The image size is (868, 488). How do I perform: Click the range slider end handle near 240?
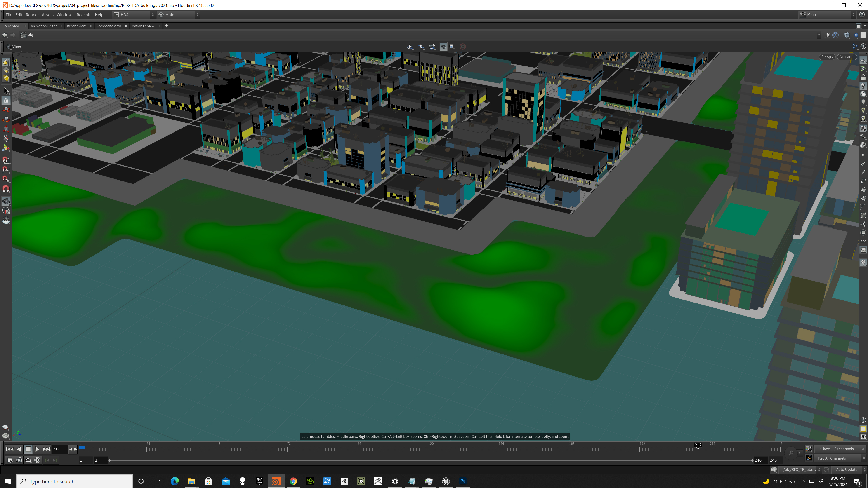pos(752,460)
